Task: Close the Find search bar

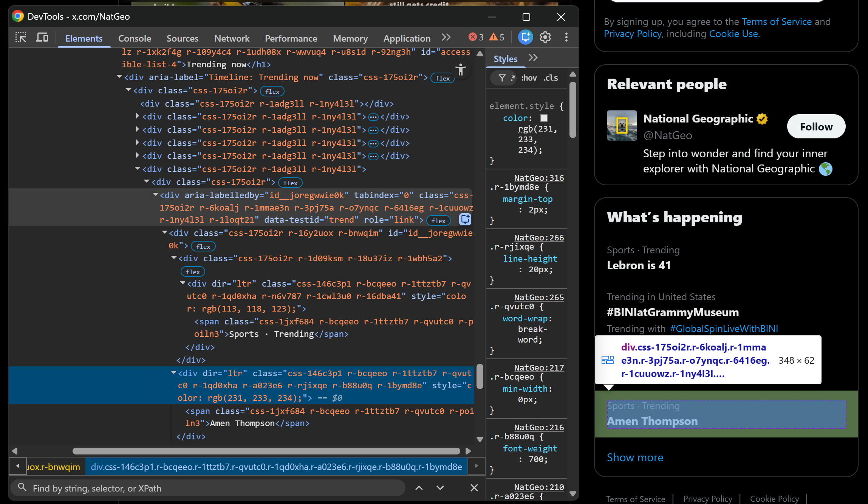Action: pyautogui.click(x=474, y=488)
